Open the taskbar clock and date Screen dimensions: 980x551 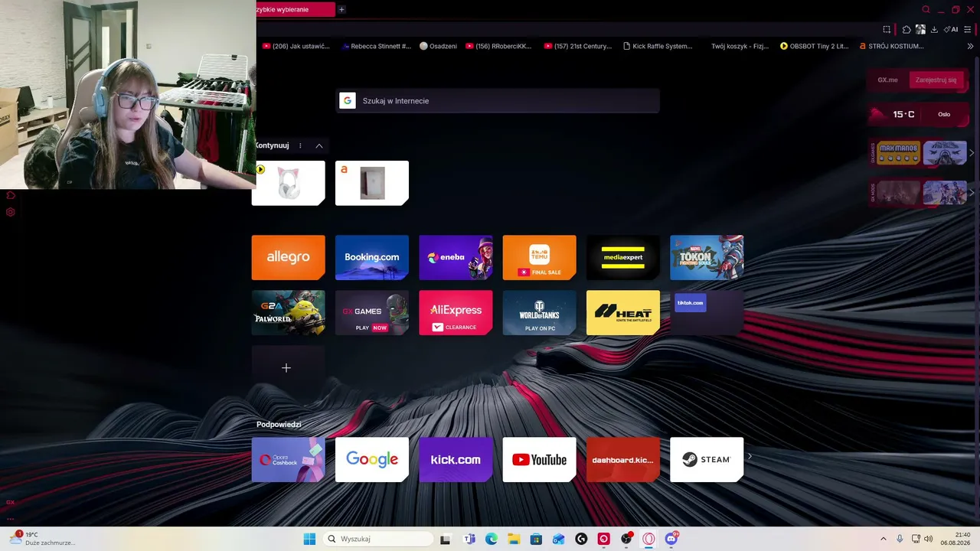(x=956, y=539)
